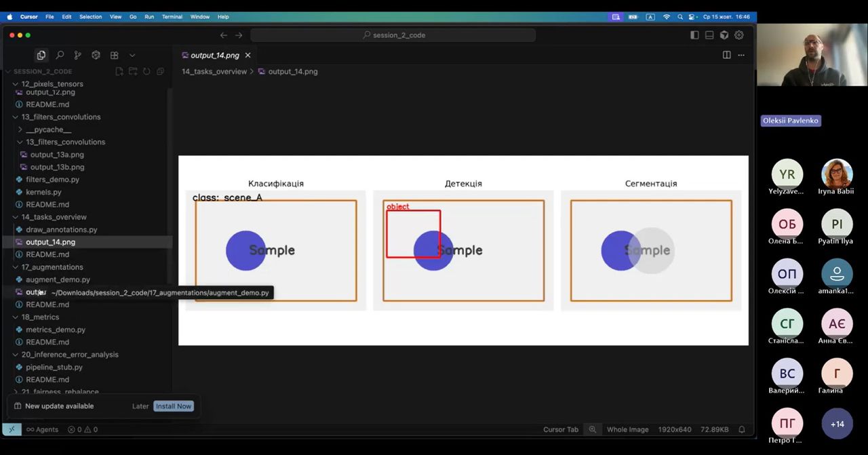
Task: Open the settings gear icon
Action: click(x=739, y=35)
